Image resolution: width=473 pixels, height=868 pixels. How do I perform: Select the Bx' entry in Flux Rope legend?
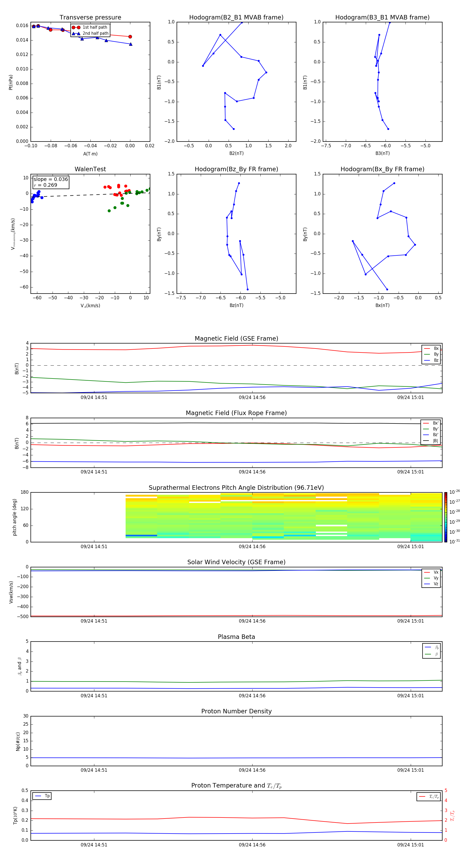coord(431,423)
